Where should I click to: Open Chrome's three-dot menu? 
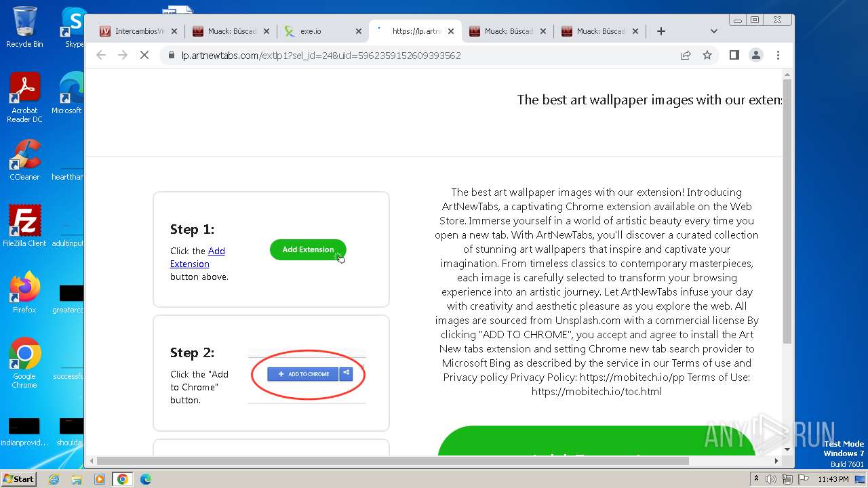(778, 56)
